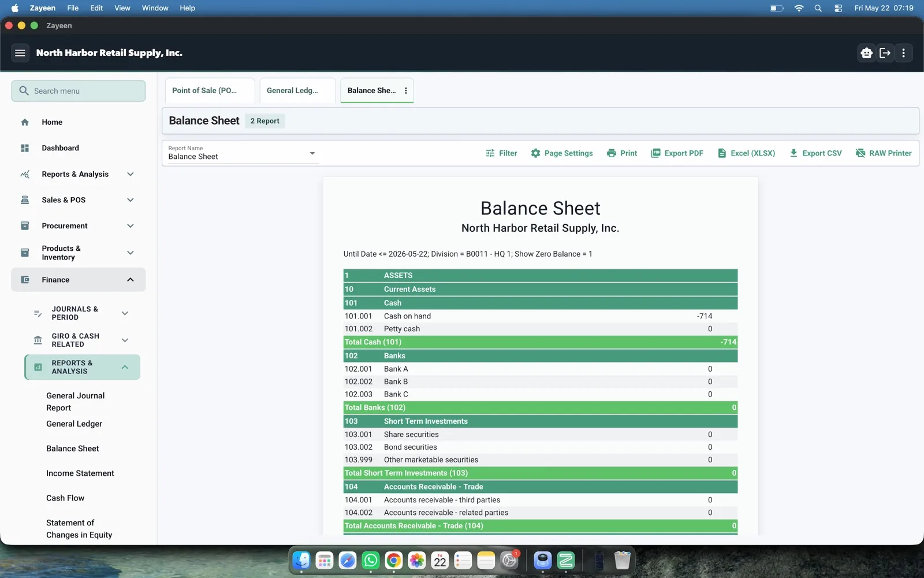
Task: Open Google Chrome from the dock
Action: 394,560
